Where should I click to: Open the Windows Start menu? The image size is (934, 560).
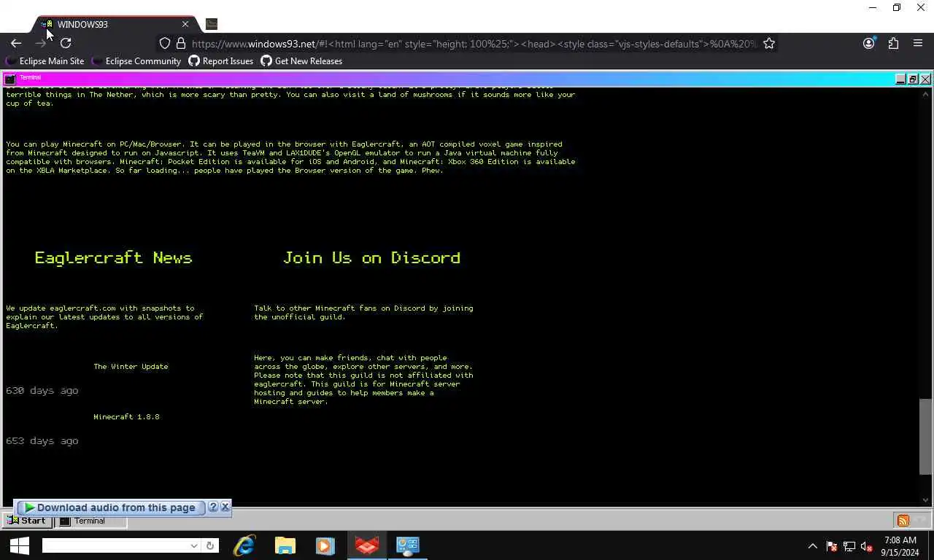coord(20,545)
